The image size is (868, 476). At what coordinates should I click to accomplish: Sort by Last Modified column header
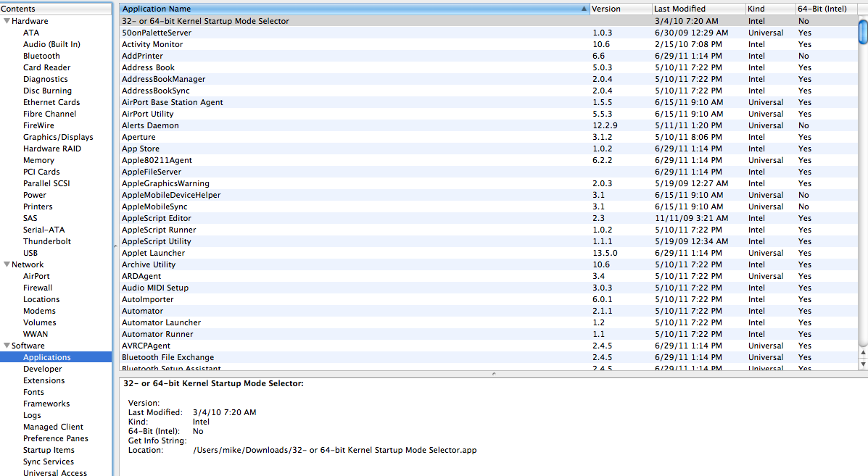pos(698,9)
